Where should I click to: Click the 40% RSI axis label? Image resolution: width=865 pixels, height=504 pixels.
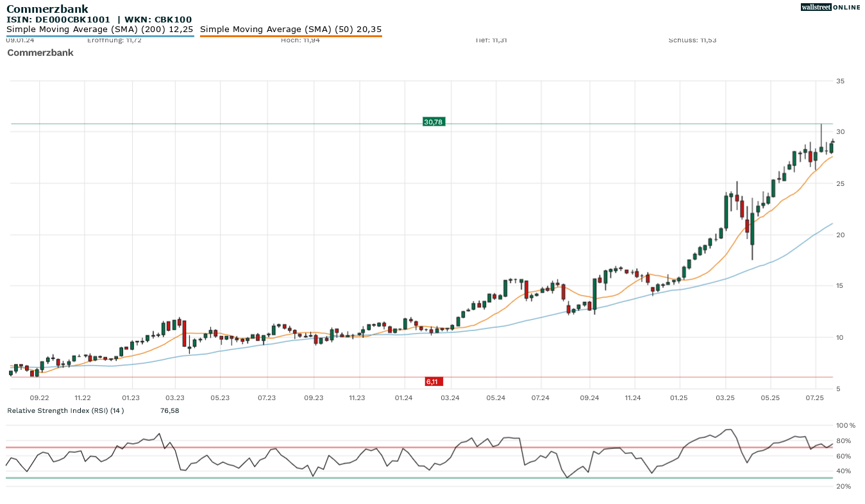(x=844, y=471)
